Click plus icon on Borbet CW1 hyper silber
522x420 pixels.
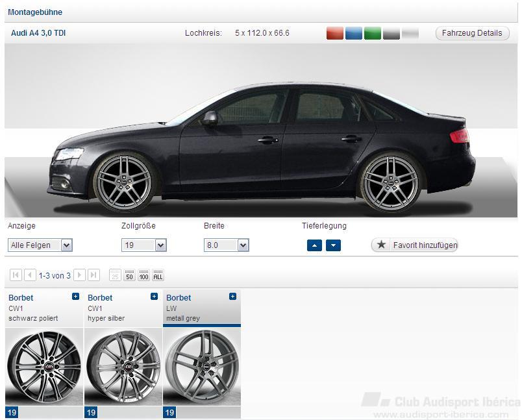[x=154, y=296]
